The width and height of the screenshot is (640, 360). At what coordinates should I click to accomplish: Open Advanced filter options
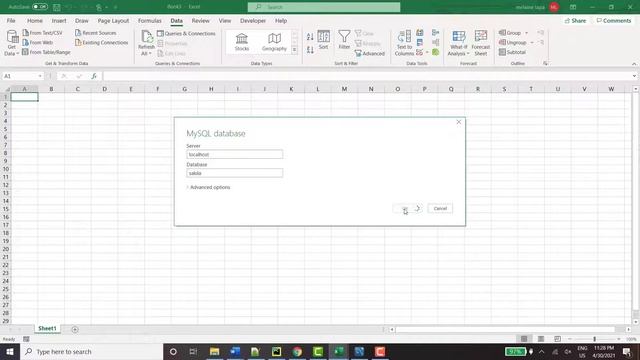click(x=370, y=53)
